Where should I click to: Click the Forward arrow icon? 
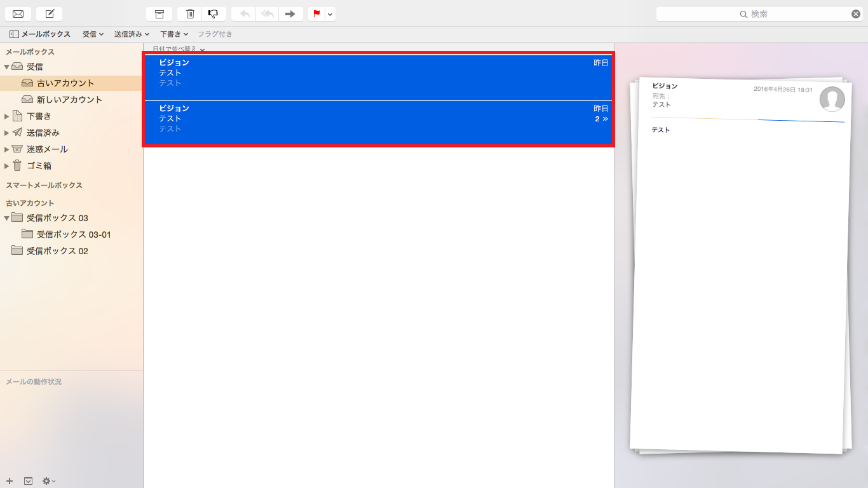pos(290,14)
